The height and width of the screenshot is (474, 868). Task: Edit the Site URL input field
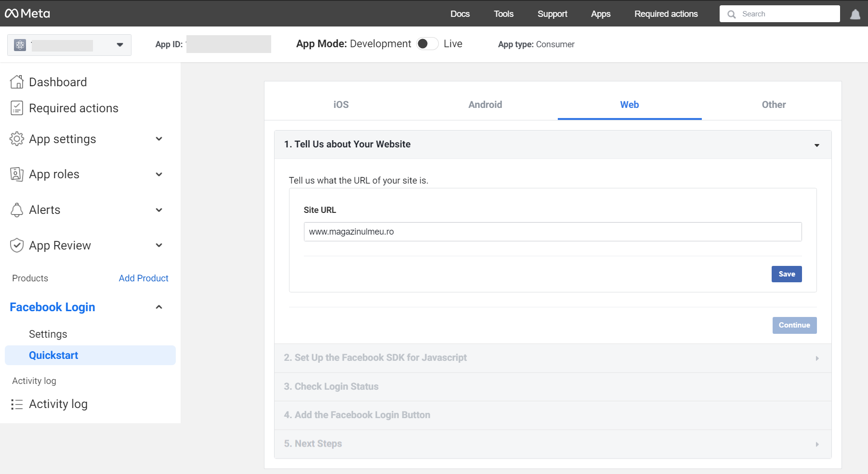(552, 232)
